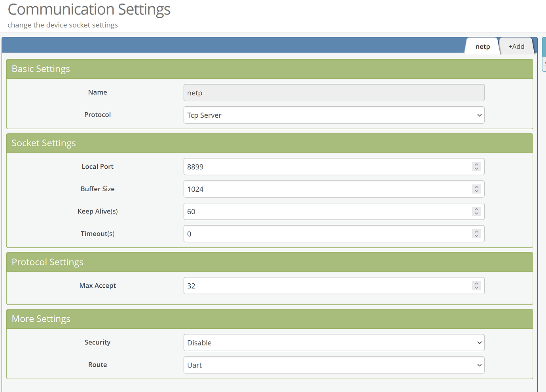Increment the Keep Alive seconds value
Image resolution: width=546 pixels, height=392 pixels.
tap(476, 209)
